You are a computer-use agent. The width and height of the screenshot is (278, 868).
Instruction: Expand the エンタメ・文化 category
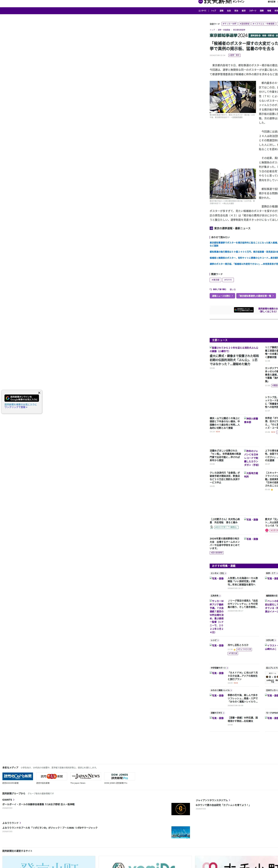[x=218, y=573]
